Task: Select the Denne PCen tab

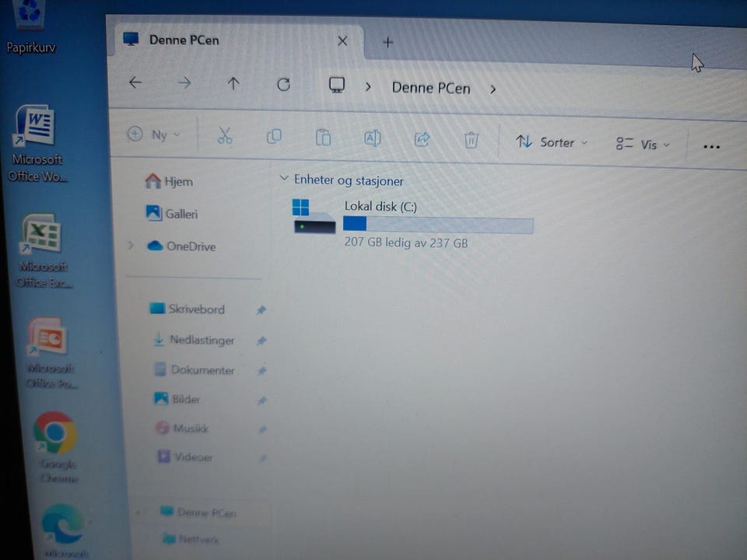Action: point(238,41)
